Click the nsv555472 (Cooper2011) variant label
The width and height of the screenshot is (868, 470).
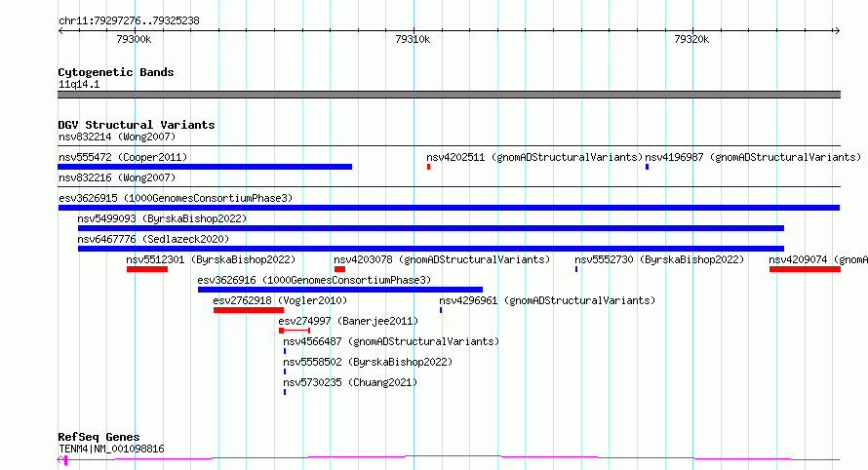123,157
